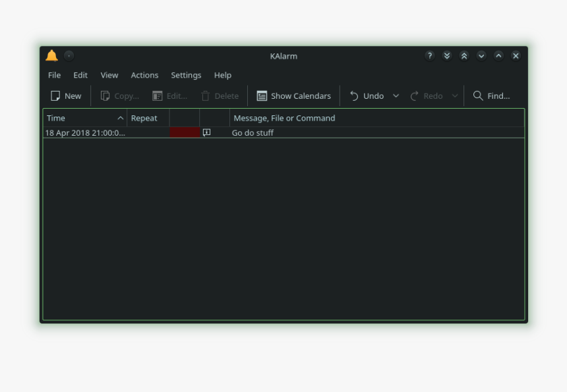Create a New alarm from toolbar
This screenshot has width=567, height=392.
66,96
